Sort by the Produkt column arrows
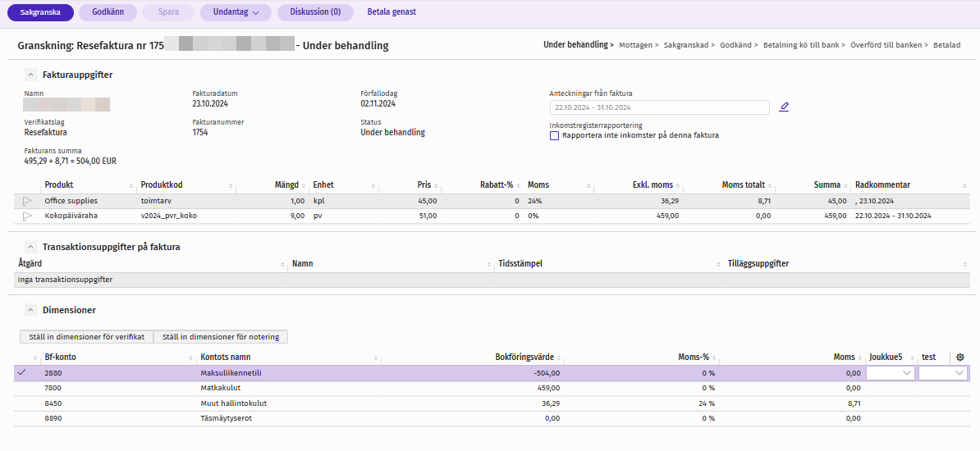The image size is (980, 451). [131, 185]
